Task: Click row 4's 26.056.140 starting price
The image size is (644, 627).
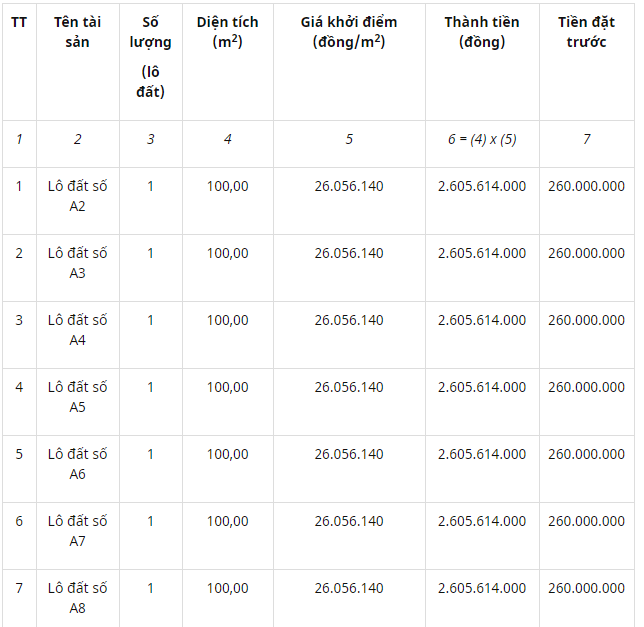Action: coord(348,387)
